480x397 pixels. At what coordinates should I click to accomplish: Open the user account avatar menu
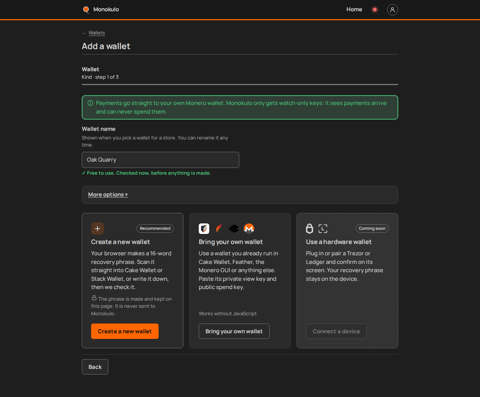pyautogui.click(x=392, y=10)
